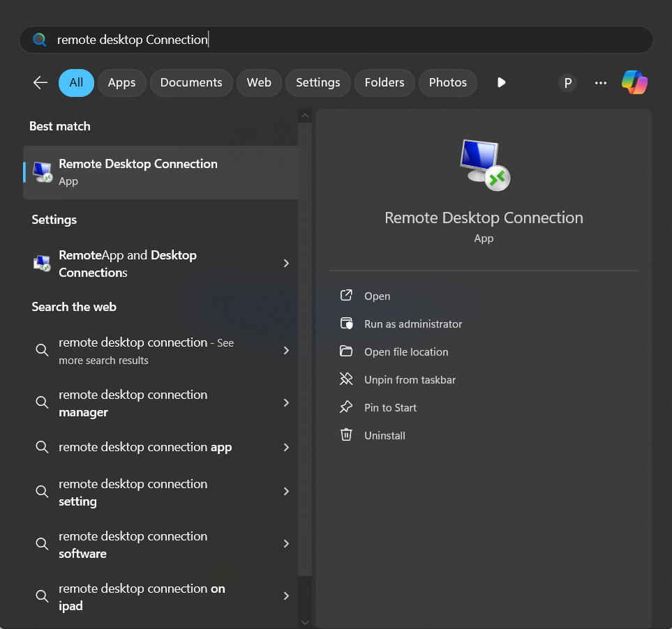The image size is (672, 629).
Task: Click the play icon next to Photos filter
Action: pyautogui.click(x=501, y=82)
